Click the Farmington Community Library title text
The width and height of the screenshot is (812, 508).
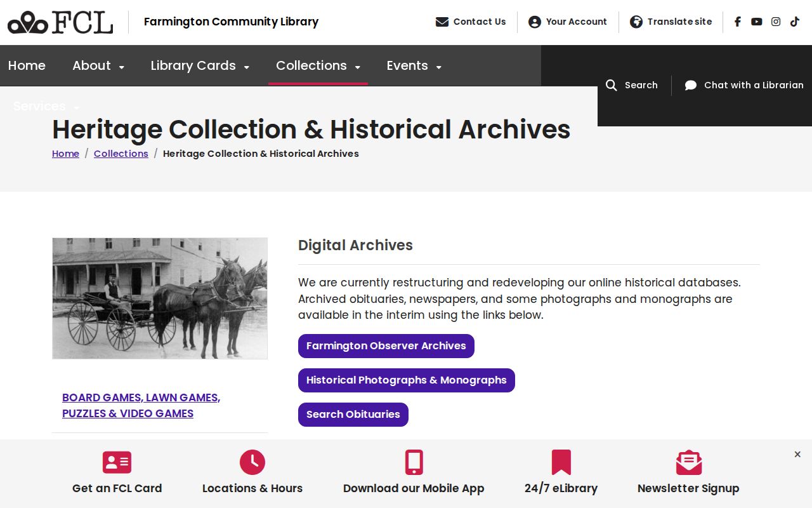(231, 22)
